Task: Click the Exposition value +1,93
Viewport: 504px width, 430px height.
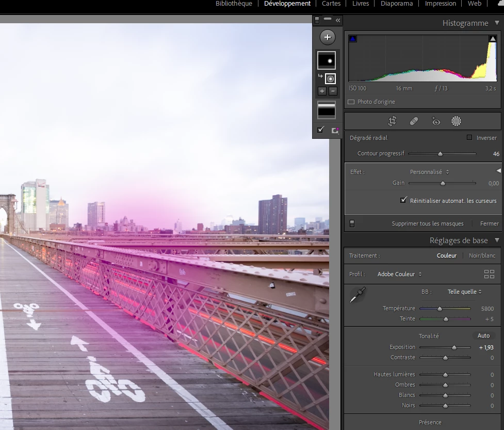Action: coord(486,347)
